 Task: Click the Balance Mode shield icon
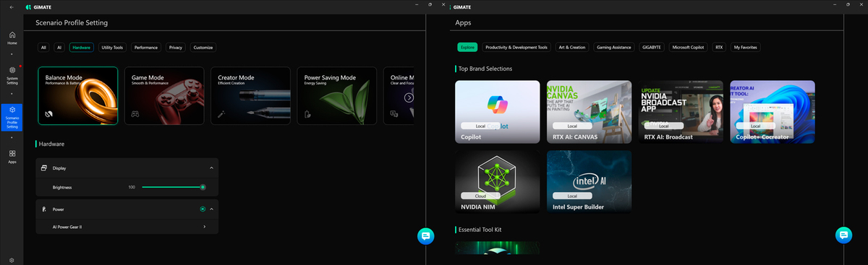click(48, 114)
